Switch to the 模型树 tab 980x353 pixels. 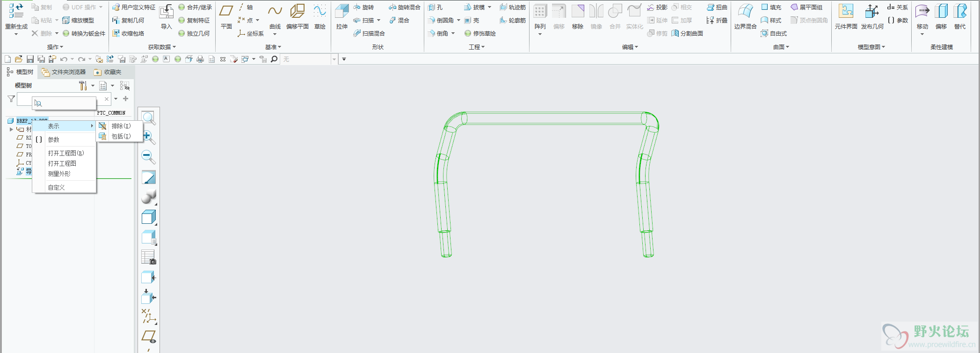[x=20, y=72]
